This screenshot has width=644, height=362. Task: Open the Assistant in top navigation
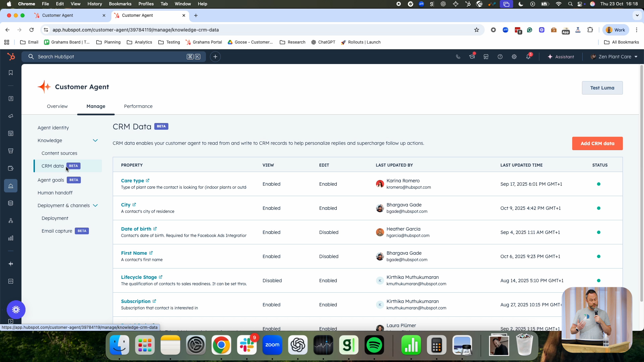click(561, 57)
